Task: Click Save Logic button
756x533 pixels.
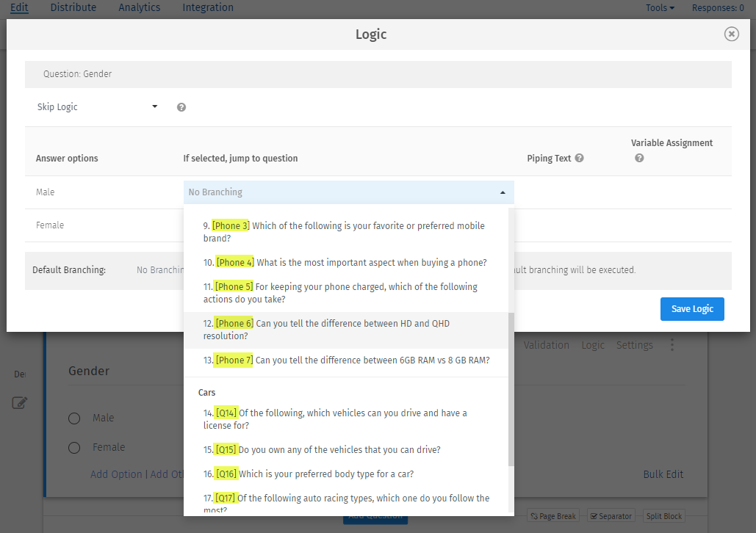Action: [x=692, y=309]
